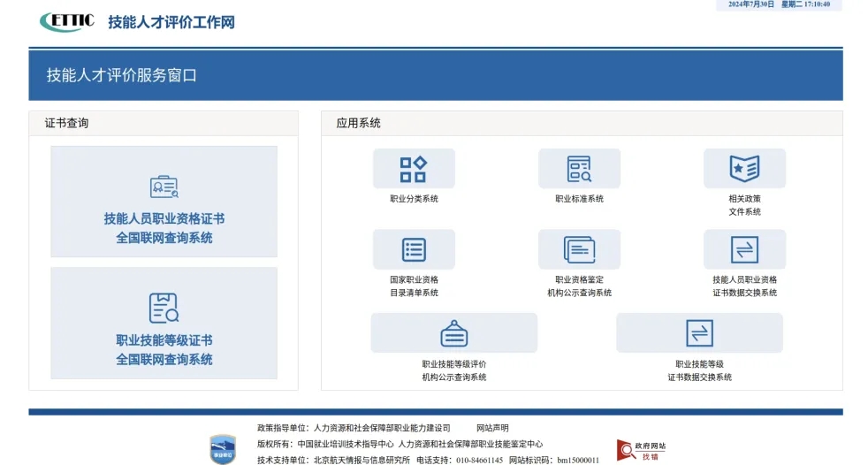Open 技能人员职业资格证书数据交换系统 exchange icon
This screenshot has width=868, height=465.
pyautogui.click(x=744, y=249)
